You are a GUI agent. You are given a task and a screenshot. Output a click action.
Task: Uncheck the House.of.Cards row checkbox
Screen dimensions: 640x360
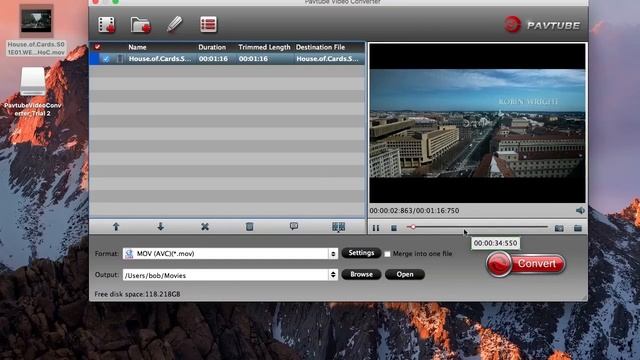106,59
